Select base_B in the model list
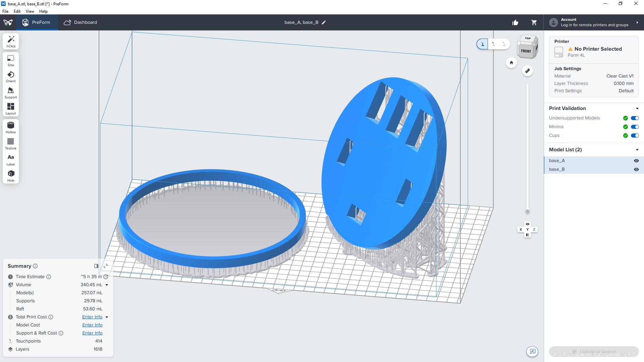The height and width of the screenshot is (362, 644). (x=557, y=169)
